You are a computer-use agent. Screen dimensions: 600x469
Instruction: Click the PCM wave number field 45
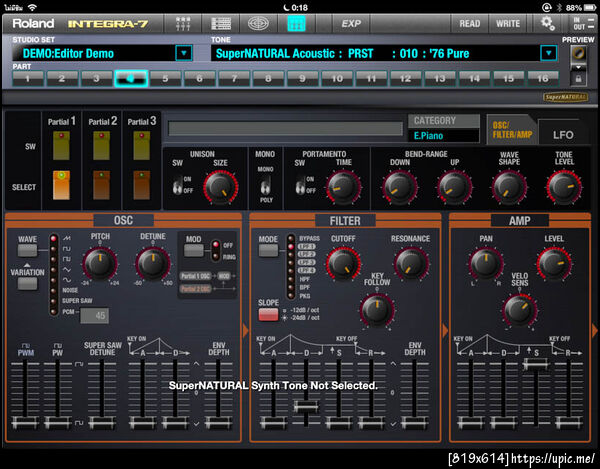[94, 316]
